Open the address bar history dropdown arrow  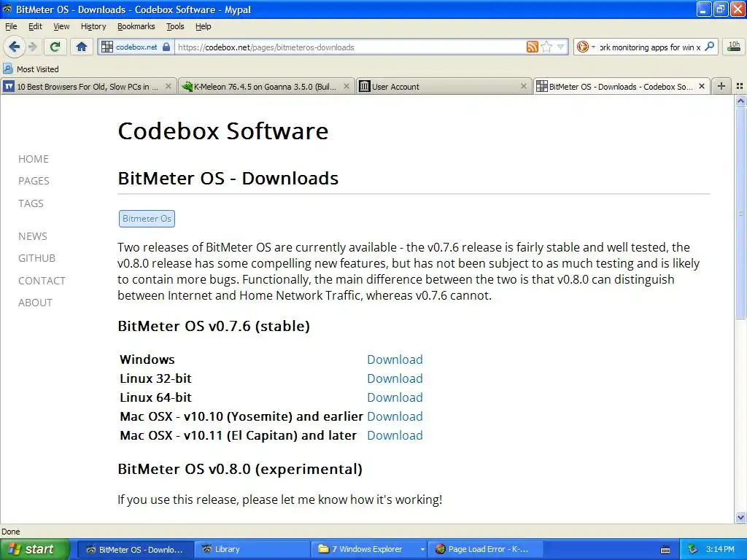coord(561,47)
